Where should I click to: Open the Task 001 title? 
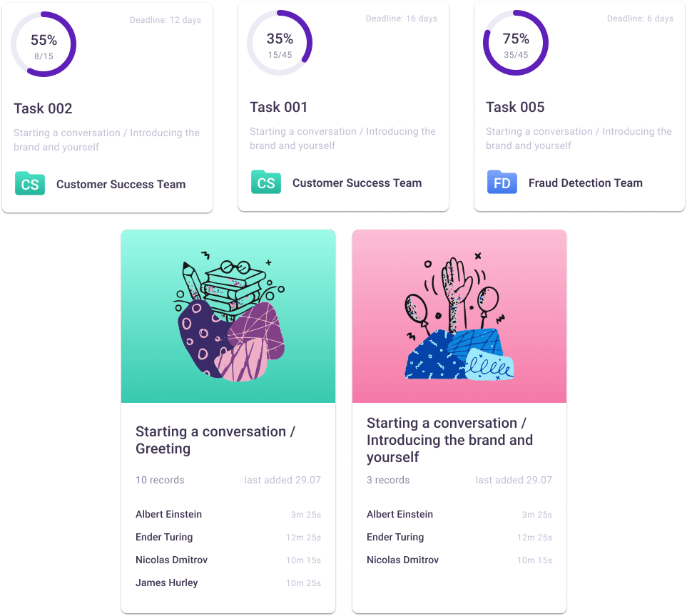pos(279,107)
